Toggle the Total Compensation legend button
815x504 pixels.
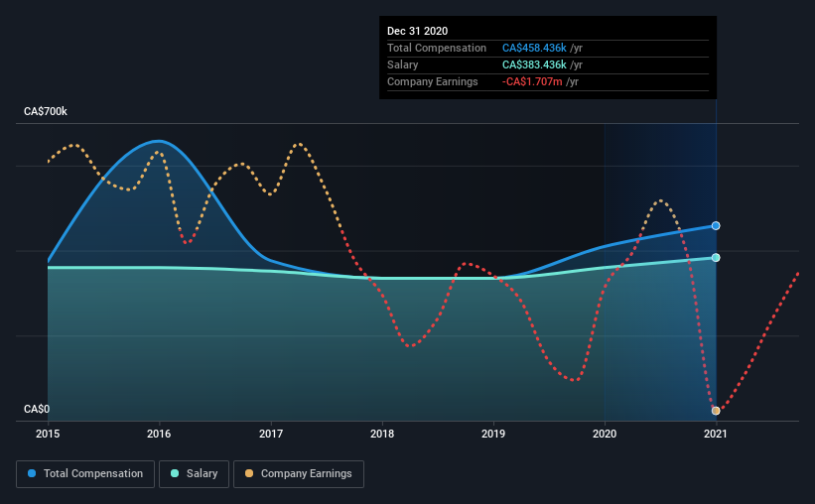pyautogui.click(x=85, y=474)
